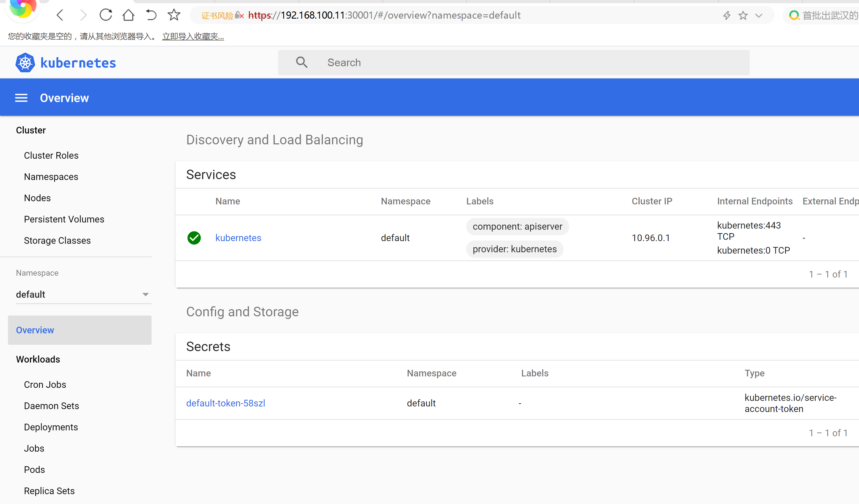Click the kubernetes:443 TCP endpoint text
Screen dimensions: 859x504
pyautogui.click(x=749, y=231)
